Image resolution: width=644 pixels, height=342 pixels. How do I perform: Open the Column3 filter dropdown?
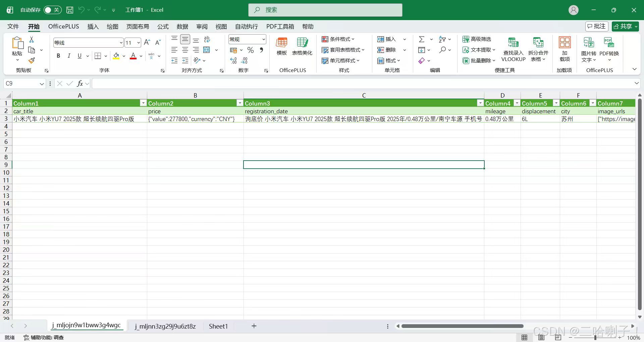480,103
